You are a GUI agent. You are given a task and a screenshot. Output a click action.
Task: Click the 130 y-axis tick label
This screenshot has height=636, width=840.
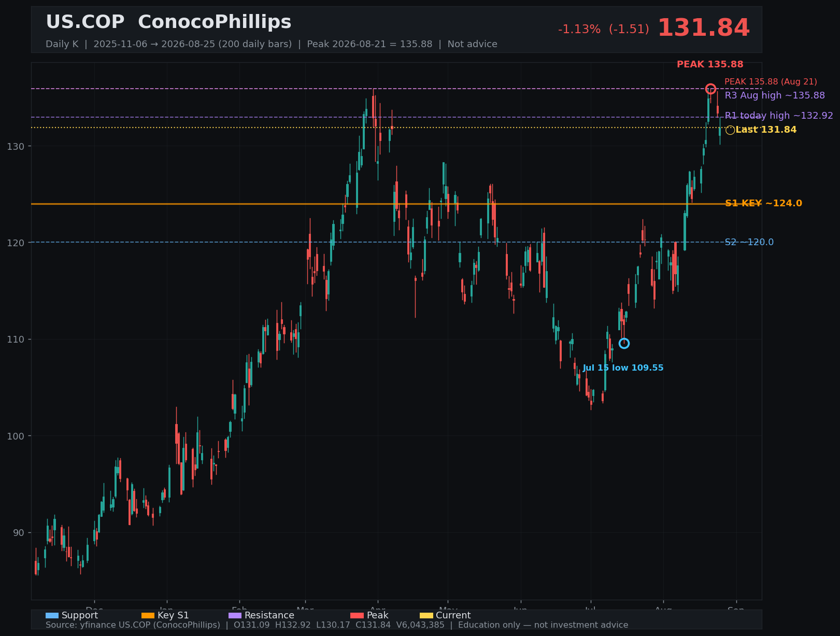click(15, 147)
